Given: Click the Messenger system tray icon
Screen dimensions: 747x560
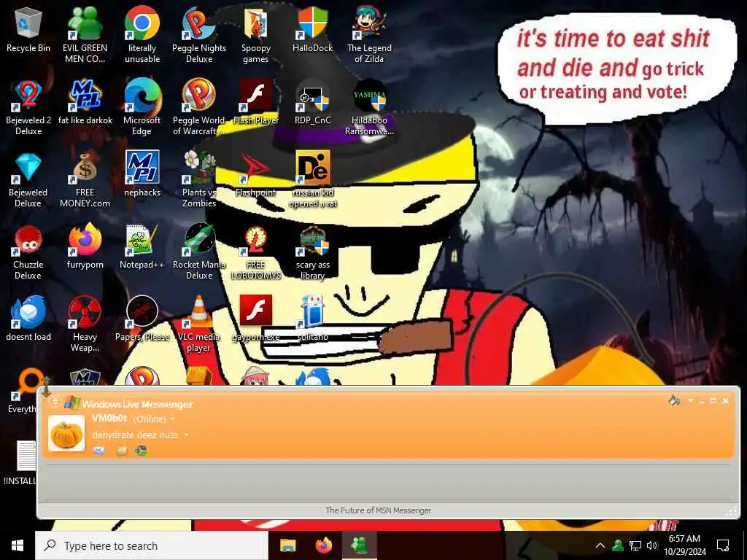Looking at the screenshot, I should [618, 545].
